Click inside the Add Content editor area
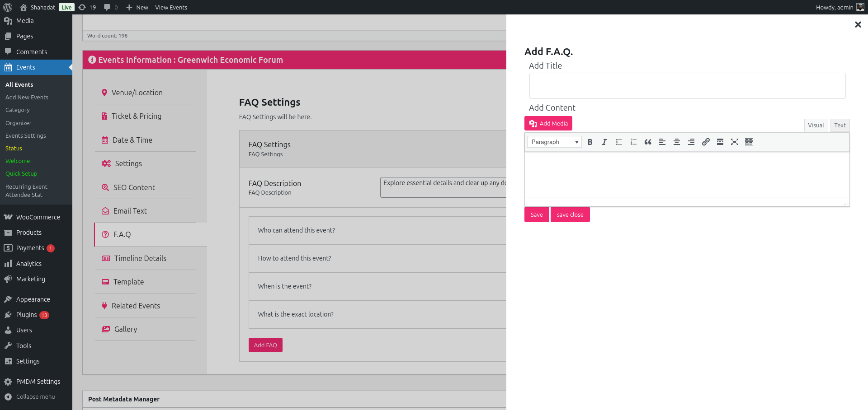This screenshot has width=868, height=410. pos(687,174)
